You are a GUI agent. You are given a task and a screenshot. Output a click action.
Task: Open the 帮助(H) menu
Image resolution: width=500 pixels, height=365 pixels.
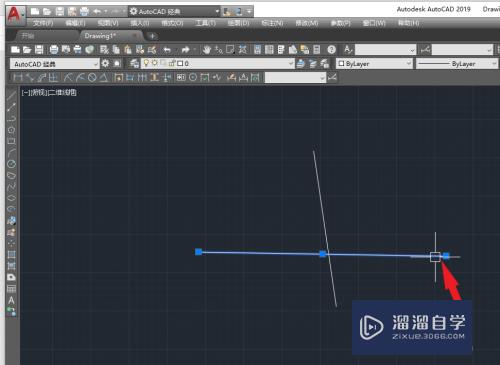(x=408, y=23)
